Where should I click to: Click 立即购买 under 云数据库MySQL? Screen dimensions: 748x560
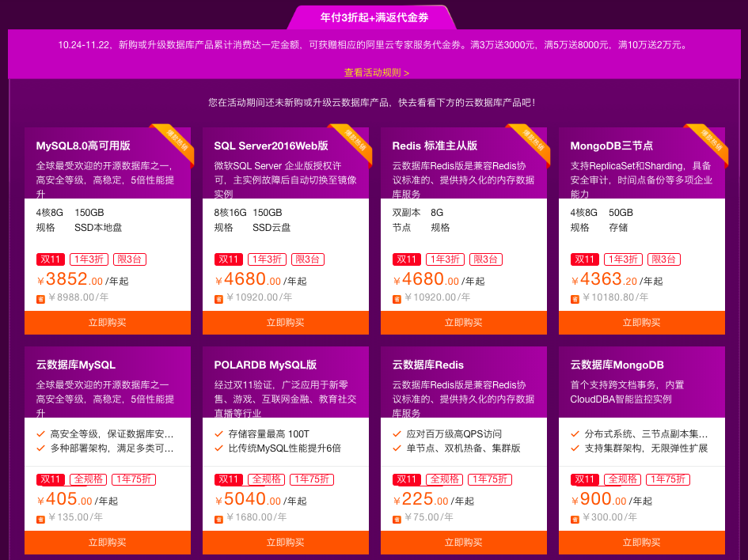[x=108, y=543]
